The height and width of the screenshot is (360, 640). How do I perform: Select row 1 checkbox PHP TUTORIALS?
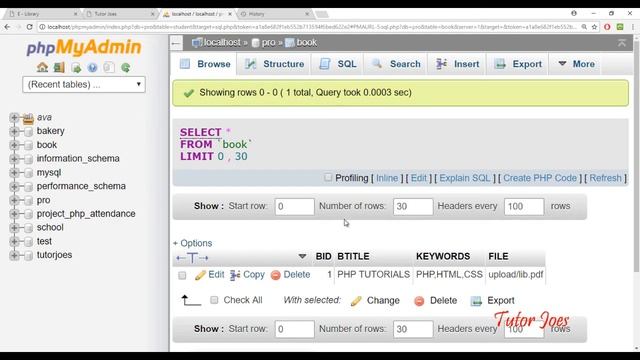182,276
